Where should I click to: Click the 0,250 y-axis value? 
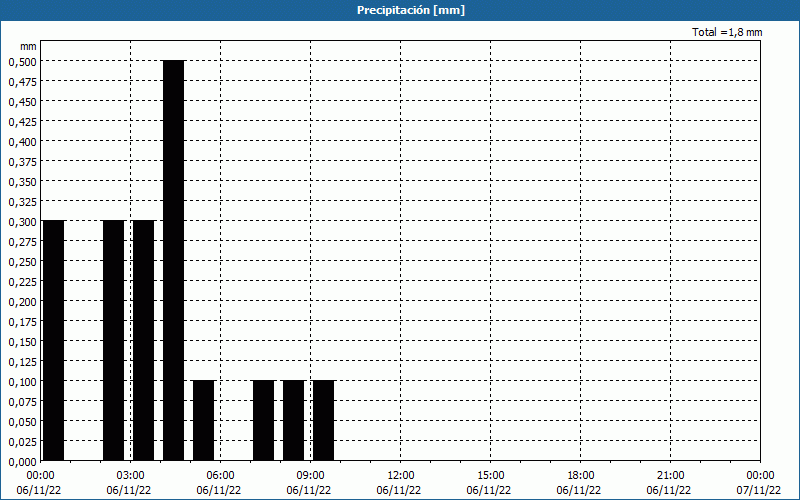click(22, 262)
